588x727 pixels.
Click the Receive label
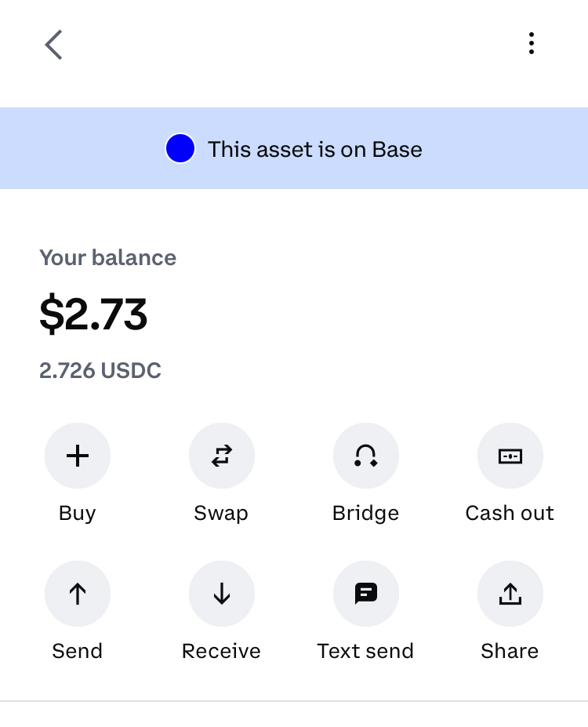click(x=222, y=651)
